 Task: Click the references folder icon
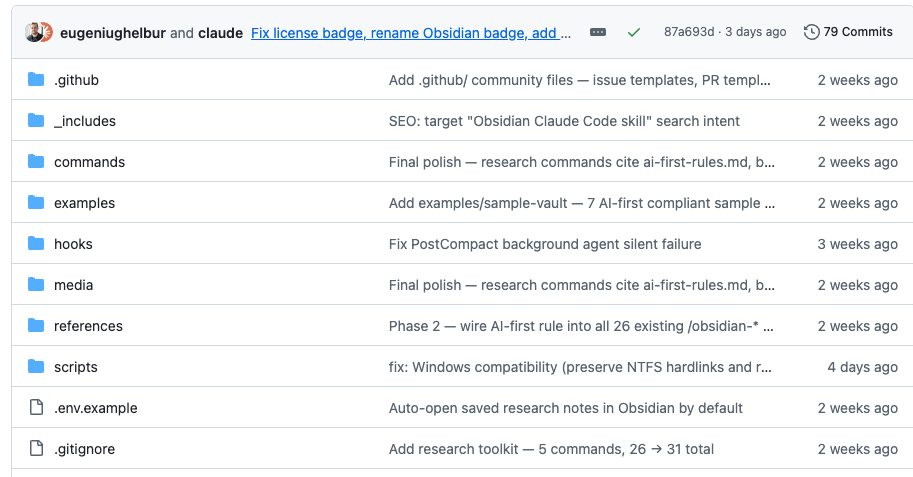[x=36, y=326]
